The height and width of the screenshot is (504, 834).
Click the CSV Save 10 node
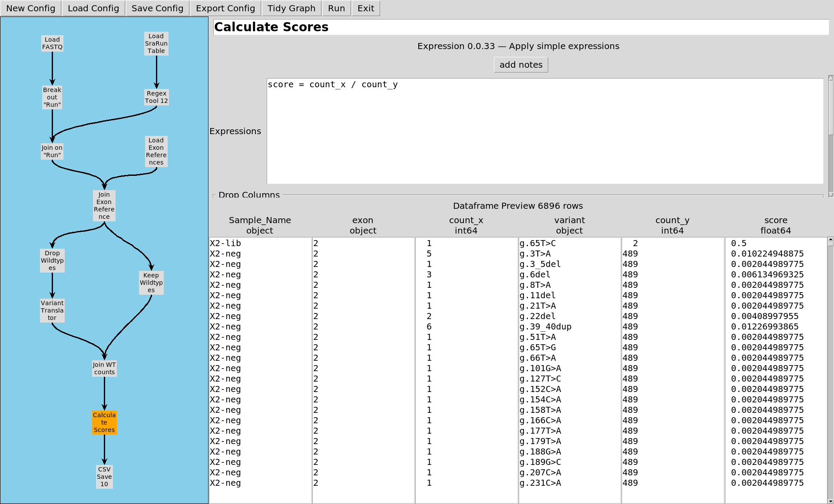pyautogui.click(x=104, y=477)
